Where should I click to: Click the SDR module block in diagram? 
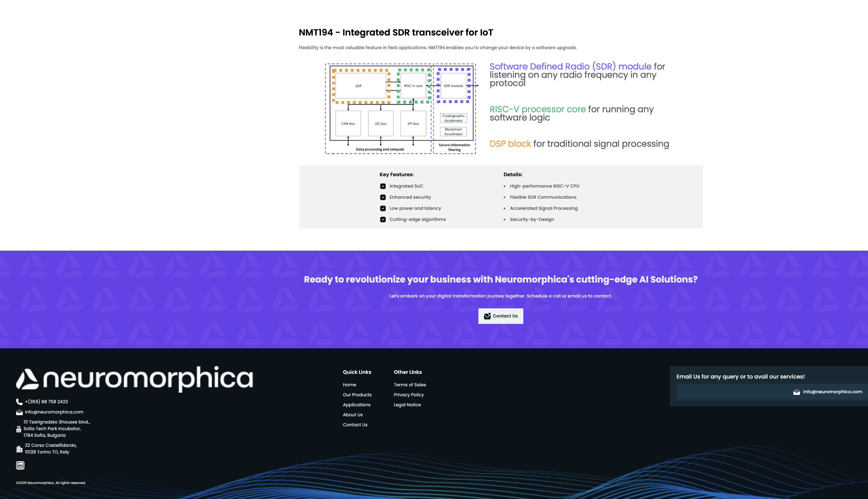click(453, 86)
